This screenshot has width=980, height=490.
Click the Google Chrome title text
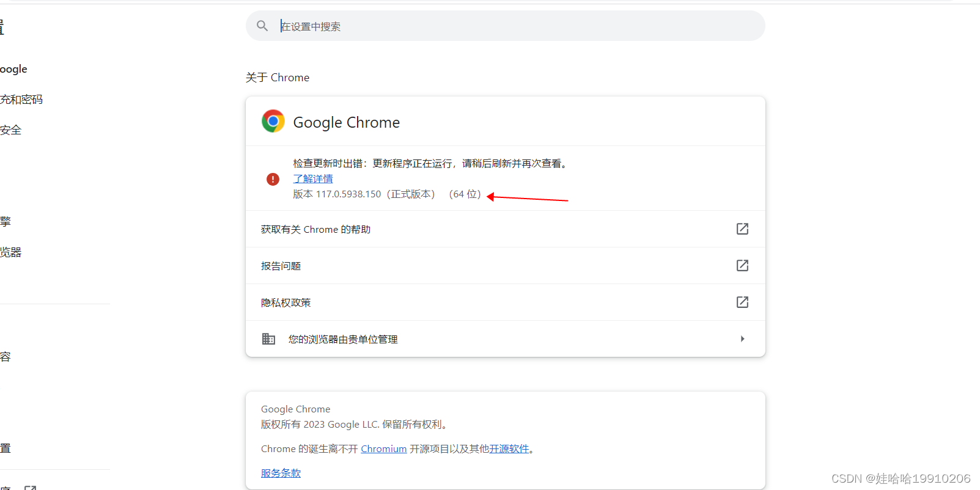tap(347, 122)
